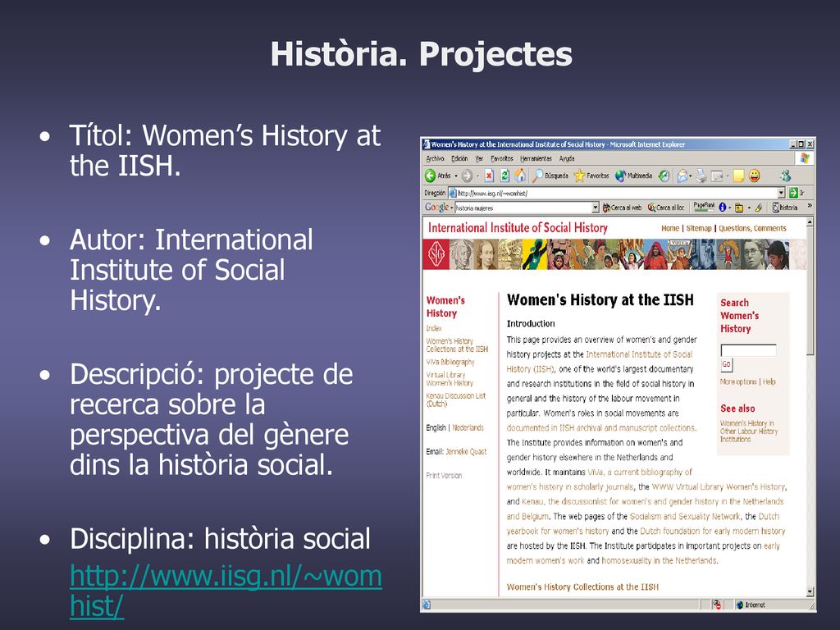This screenshot has width=840, height=630.
Task: Click the Sitemap link
Action: coord(699,228)
